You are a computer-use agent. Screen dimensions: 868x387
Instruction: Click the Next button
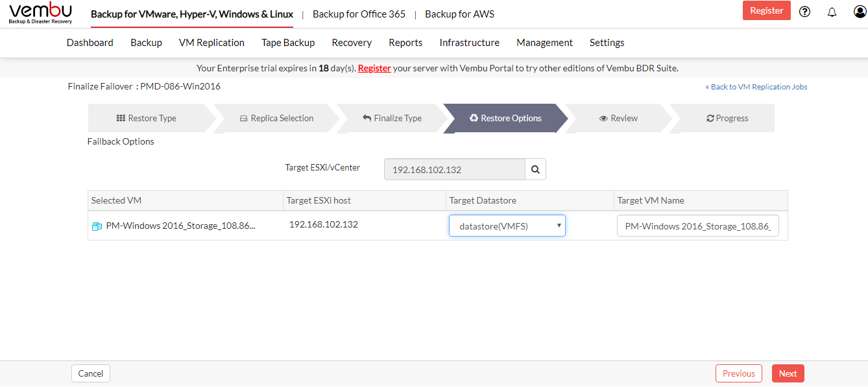[788, 373]
